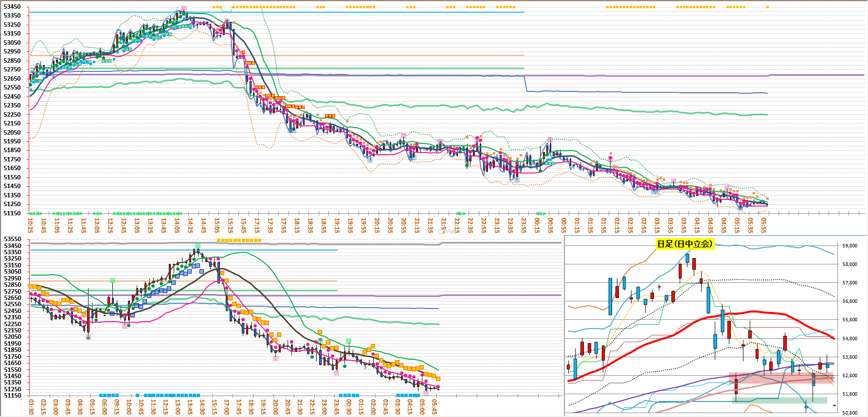This screenshot has width=868, height=417.
Task: Click the green shaded zone in daily chart
Action: [779, 400]
